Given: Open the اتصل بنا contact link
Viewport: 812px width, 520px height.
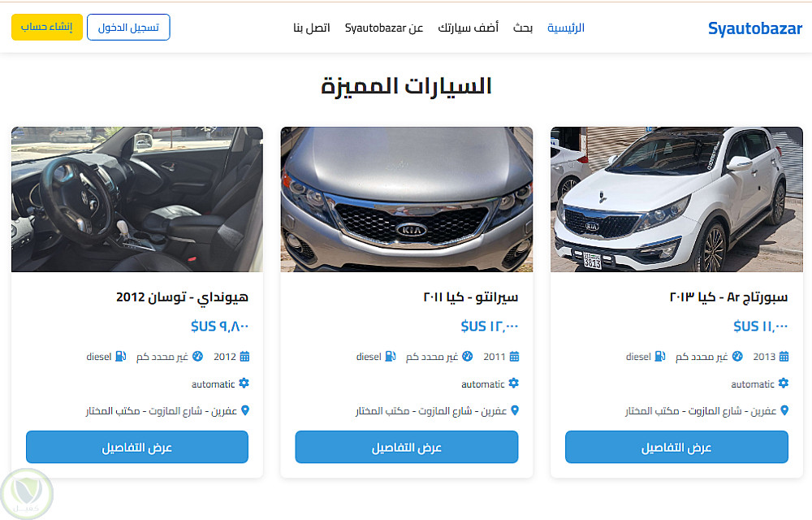Looking at the screenshot, I should pos(311,28).
